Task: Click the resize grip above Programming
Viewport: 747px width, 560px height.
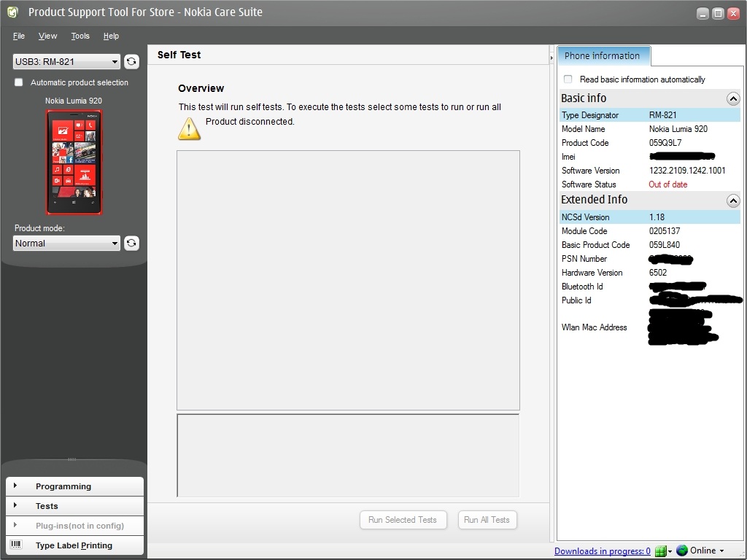Action: click(x=72, y=459)
